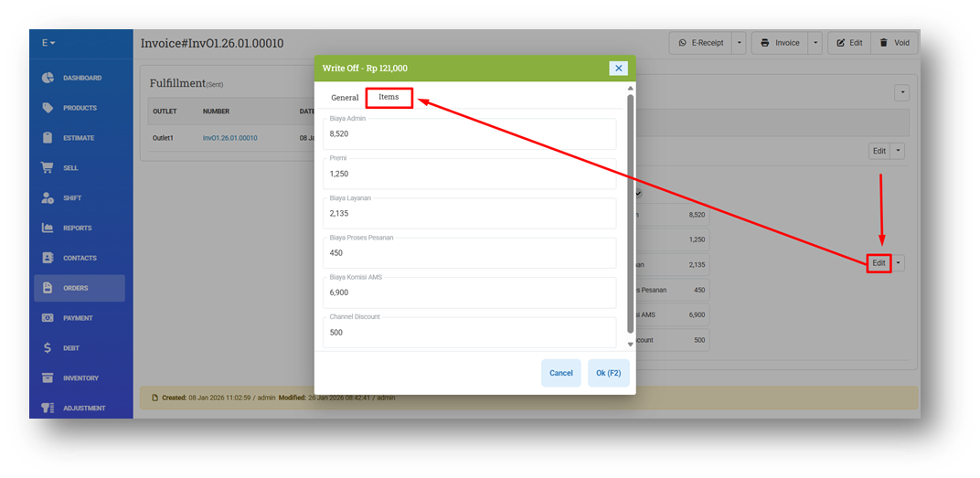
Task: Confirm with the Ok (F2) button
Action: tap(608, 373)
